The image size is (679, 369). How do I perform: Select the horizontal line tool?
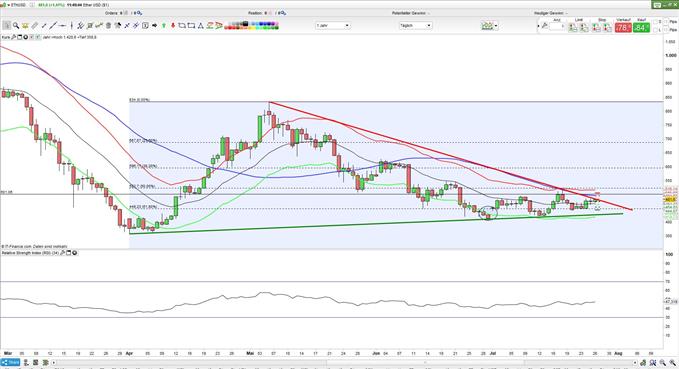pyautogui.click(x=62, y=26)
